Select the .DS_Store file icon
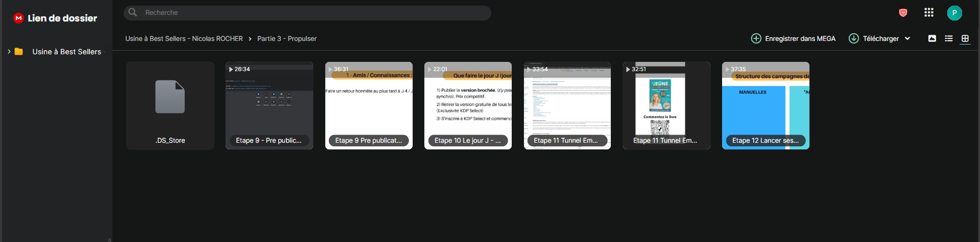 tap(170, 97)
